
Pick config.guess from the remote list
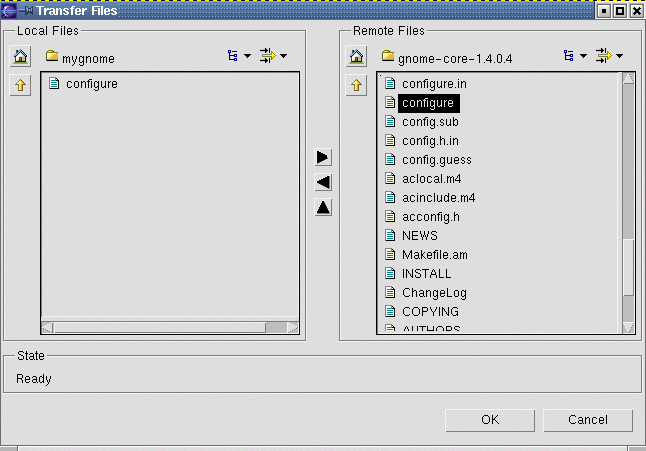tap(436, 160)
